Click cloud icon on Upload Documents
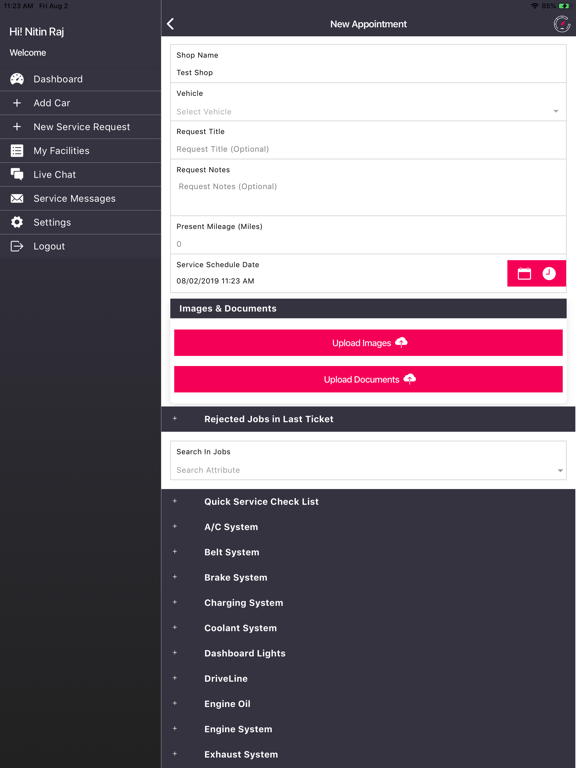Image resolution: width=576 pixels, height=768 pixels. [x=409, y=379]
